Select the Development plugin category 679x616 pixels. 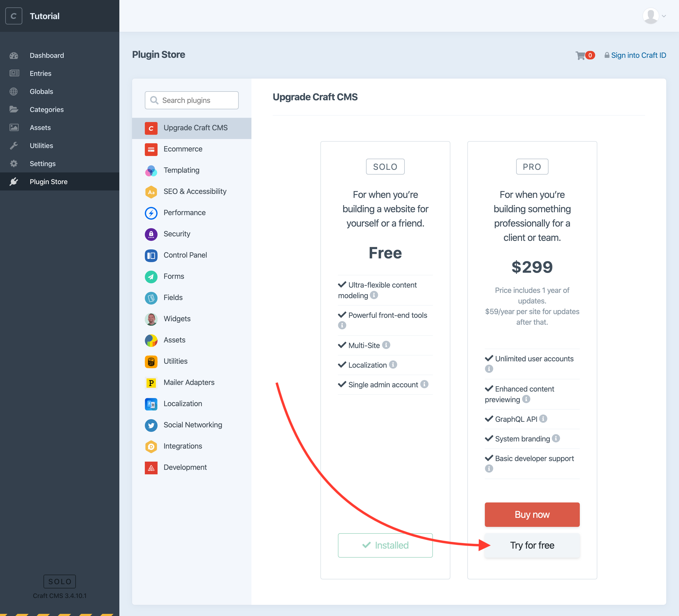pos(185,467)
